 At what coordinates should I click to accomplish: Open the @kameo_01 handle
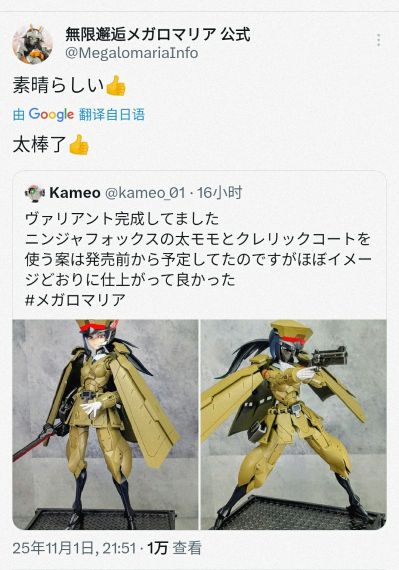(x=145, y=193)
